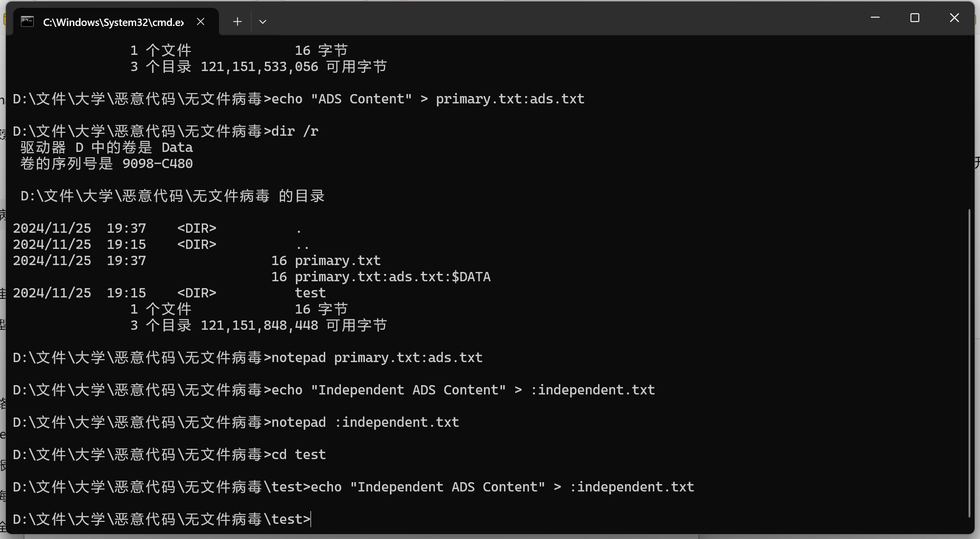The width and height of the screenshot is (980, 539).
Task: Close the terminal window
Action: pos(954,18)
